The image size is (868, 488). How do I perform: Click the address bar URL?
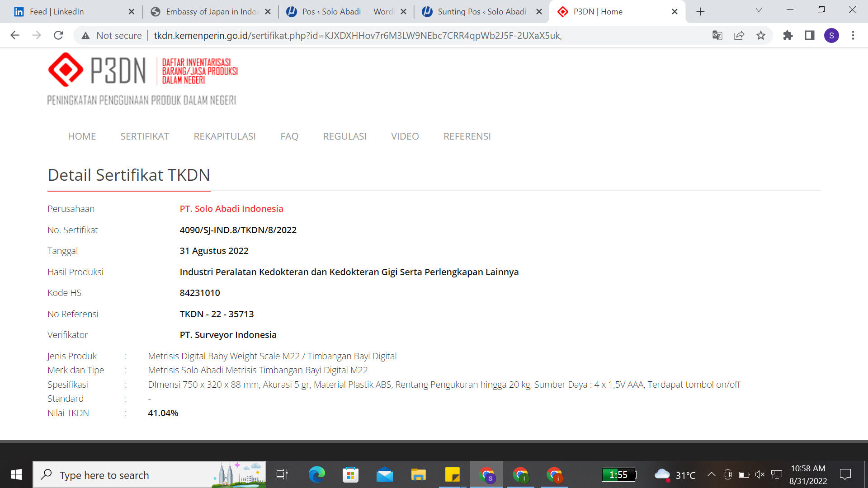(358, 36)
